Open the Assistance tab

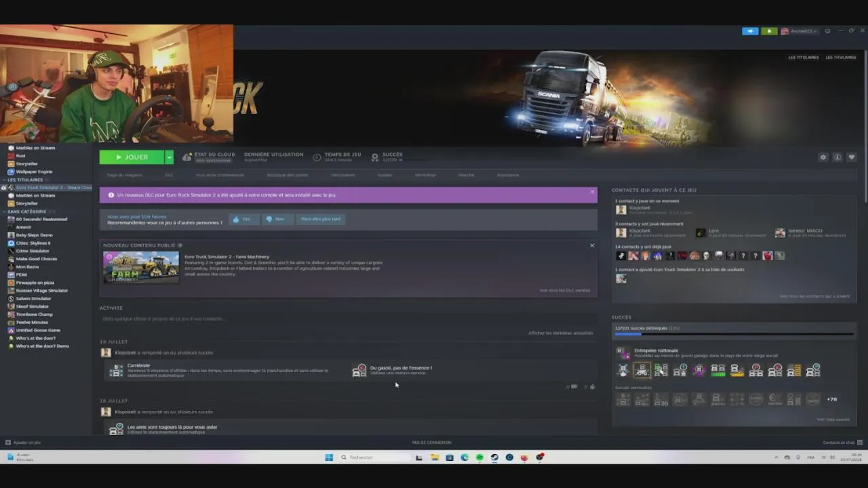pos(508,175)
